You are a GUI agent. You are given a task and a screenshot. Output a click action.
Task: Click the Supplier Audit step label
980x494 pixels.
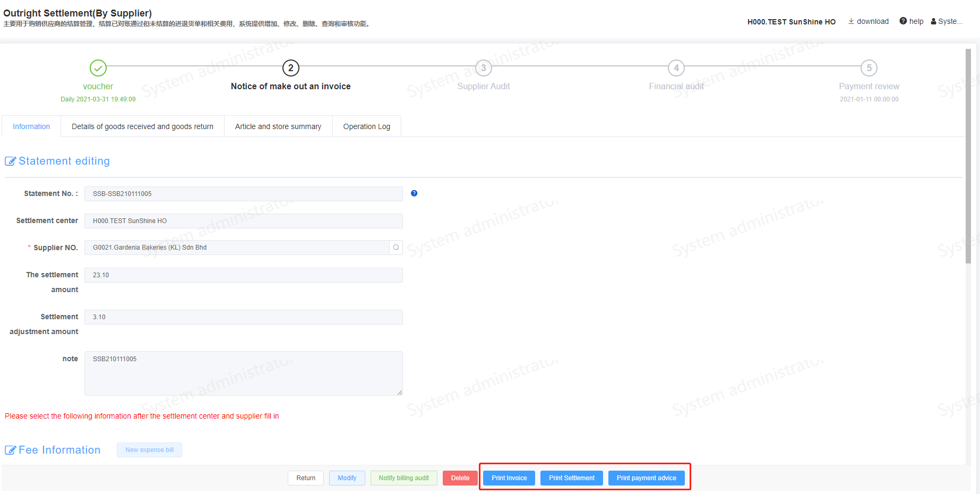[484, 86]
